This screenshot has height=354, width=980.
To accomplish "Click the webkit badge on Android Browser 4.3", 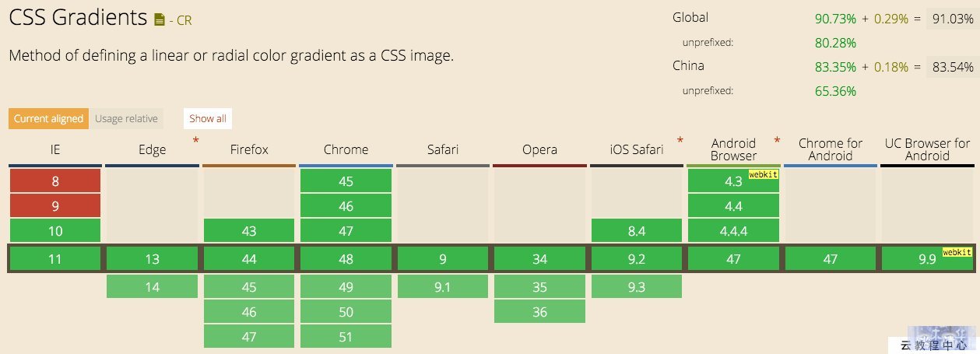I will coord(763,175).
